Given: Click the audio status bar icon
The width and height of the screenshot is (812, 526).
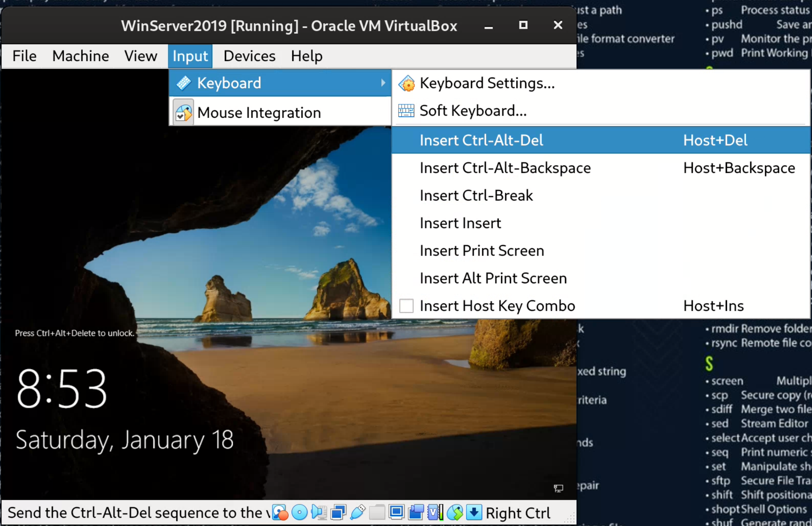Looking at the screenshot, I should tap(319, 512).
